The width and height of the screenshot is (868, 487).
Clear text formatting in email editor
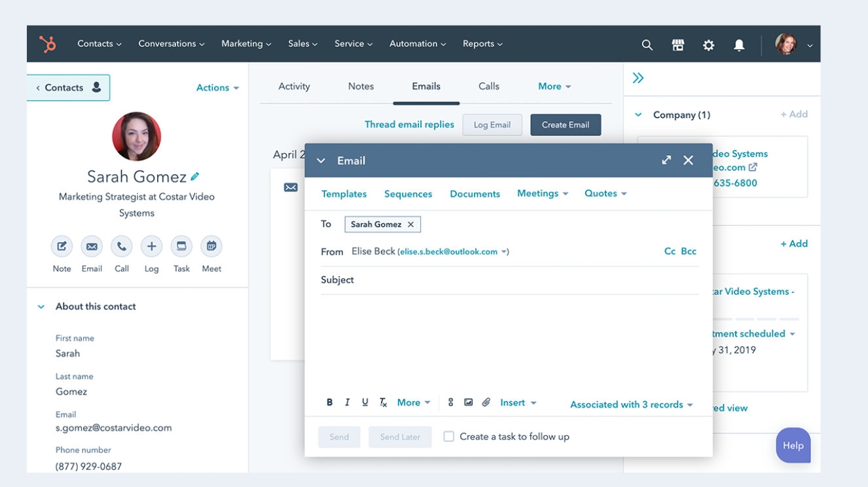point(384,403)
